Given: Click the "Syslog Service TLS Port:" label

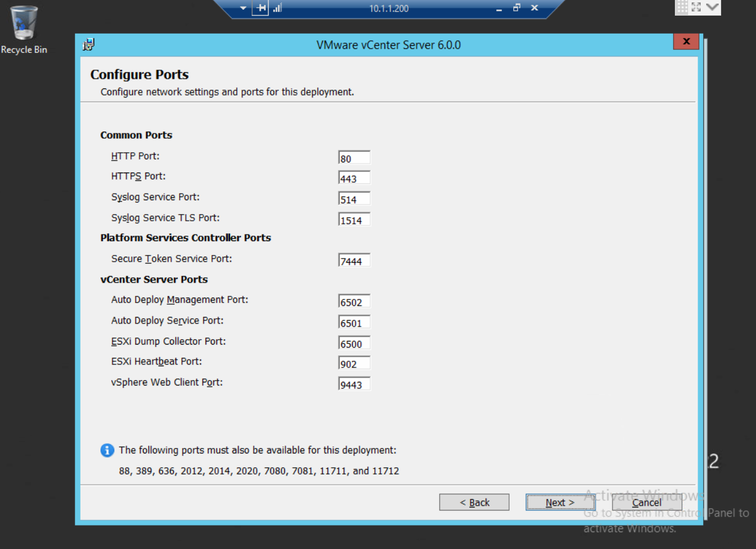Looking at the screenshot, I should pos(165,218).
